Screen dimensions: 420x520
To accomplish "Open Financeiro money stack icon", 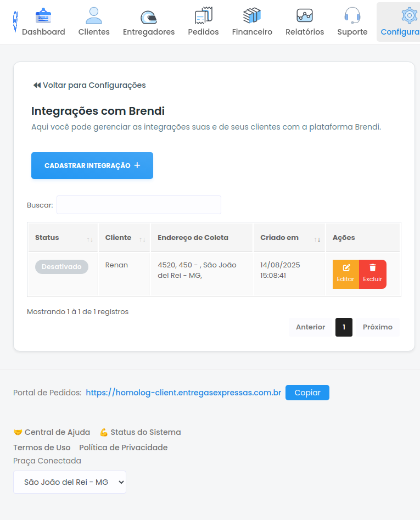I will click(x=252, y=16).
